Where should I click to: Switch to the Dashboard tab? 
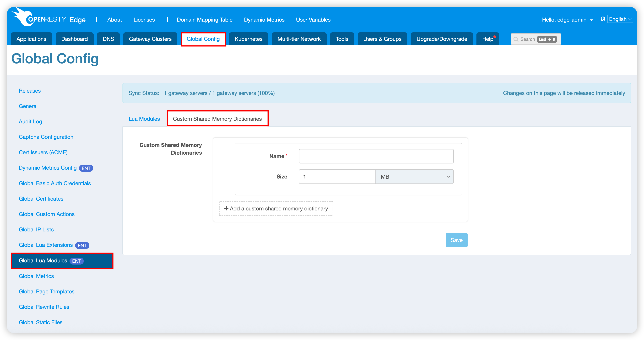[74, 39]
